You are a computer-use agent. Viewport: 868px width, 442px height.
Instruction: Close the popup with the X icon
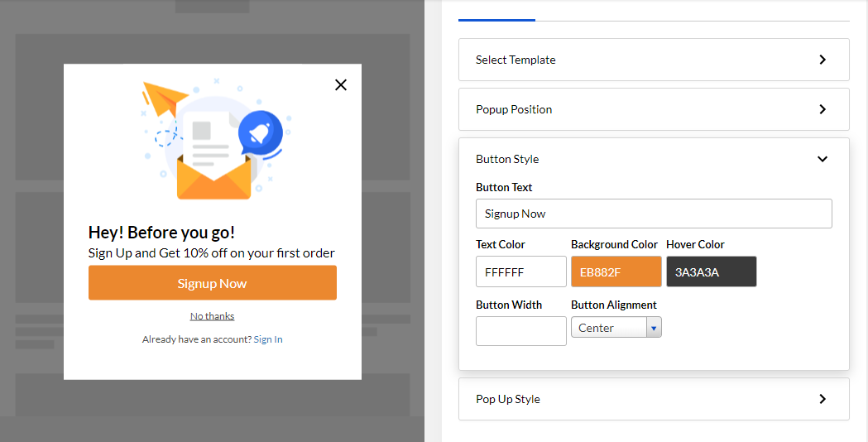pyautogui.click(x=341, y=84)
